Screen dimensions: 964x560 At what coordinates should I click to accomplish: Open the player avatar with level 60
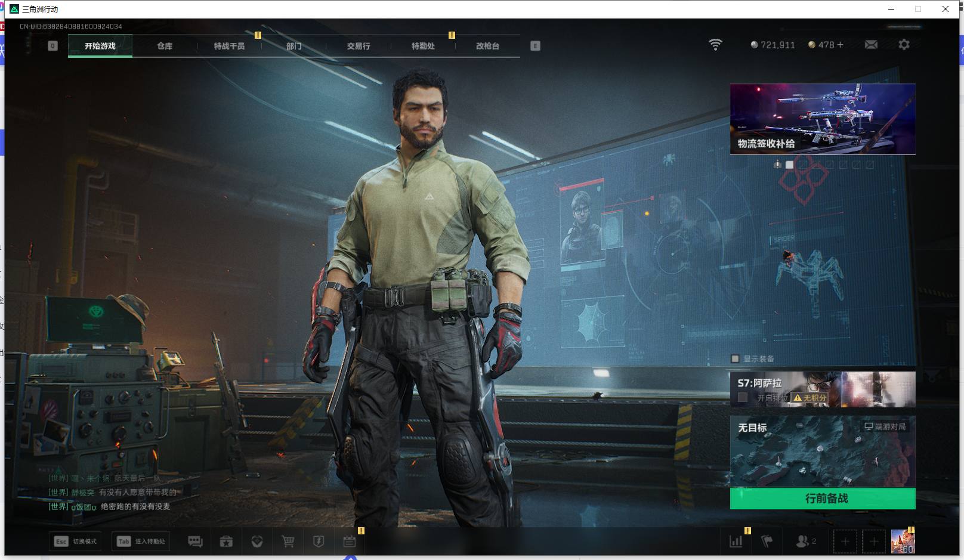pos(903,542)
